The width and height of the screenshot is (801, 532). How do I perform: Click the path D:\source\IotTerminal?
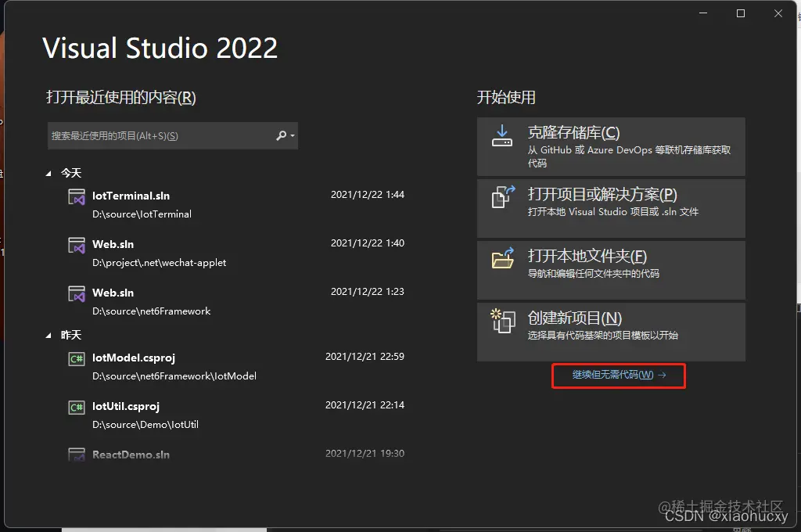[x=142, y=214]
